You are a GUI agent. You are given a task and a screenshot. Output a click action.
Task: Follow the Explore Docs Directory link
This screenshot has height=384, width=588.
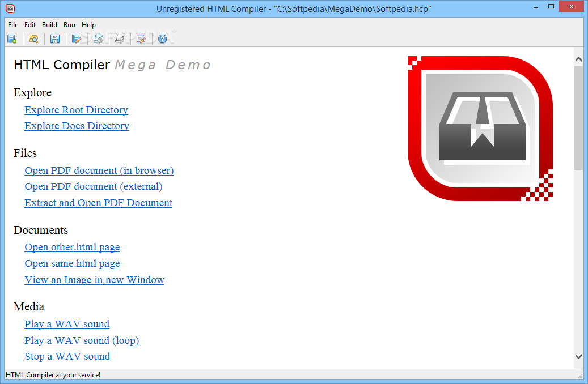click(x=77, y=126)
